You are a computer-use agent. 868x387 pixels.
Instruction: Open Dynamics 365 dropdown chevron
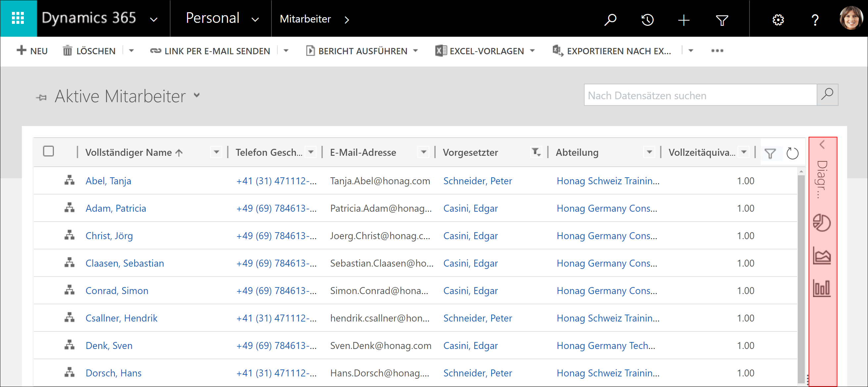tap(154, 20)
